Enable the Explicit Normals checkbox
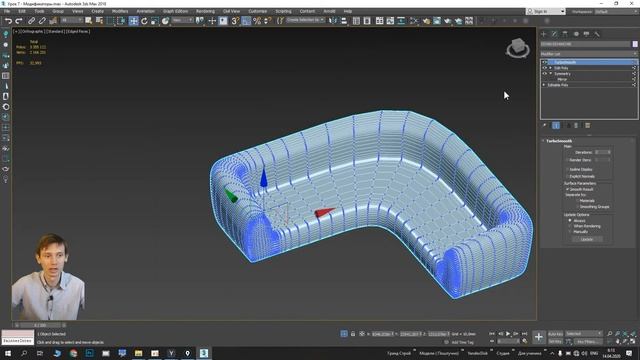This screenshot has width=640, height=360. point(567,176)
